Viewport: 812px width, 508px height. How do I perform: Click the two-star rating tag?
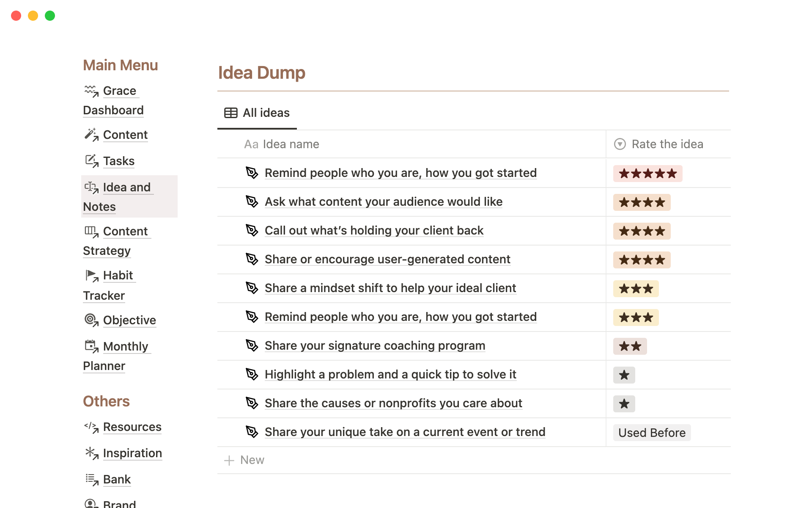coord(630,346)
